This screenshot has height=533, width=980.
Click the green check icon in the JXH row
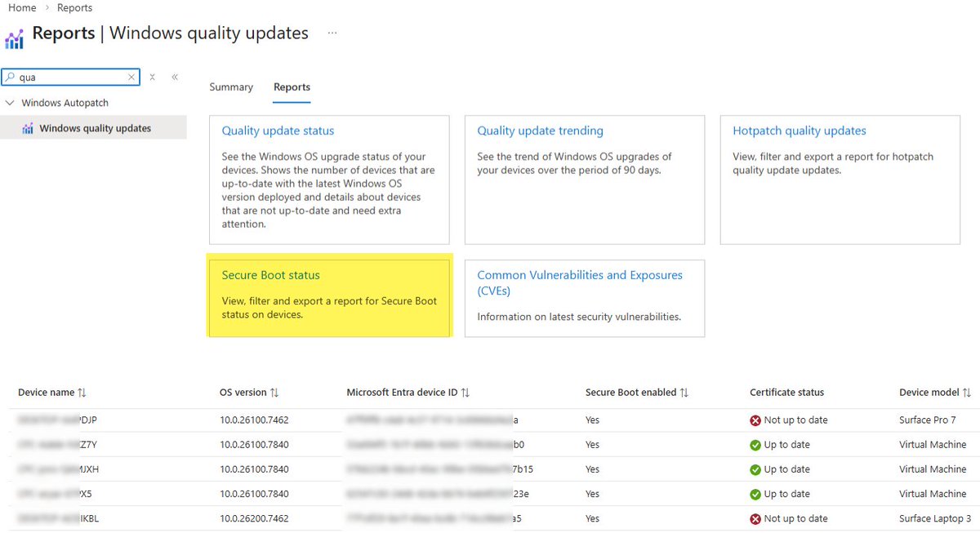point(755,469)
